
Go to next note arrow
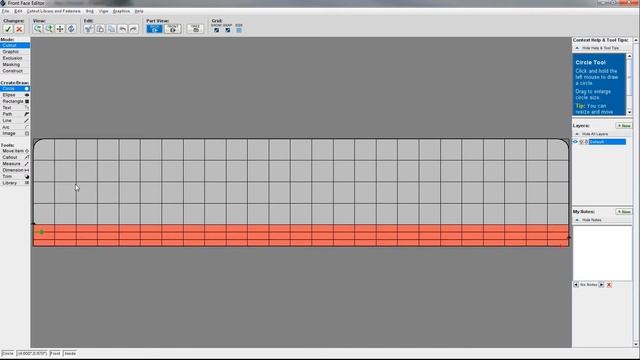coord(601,285)
